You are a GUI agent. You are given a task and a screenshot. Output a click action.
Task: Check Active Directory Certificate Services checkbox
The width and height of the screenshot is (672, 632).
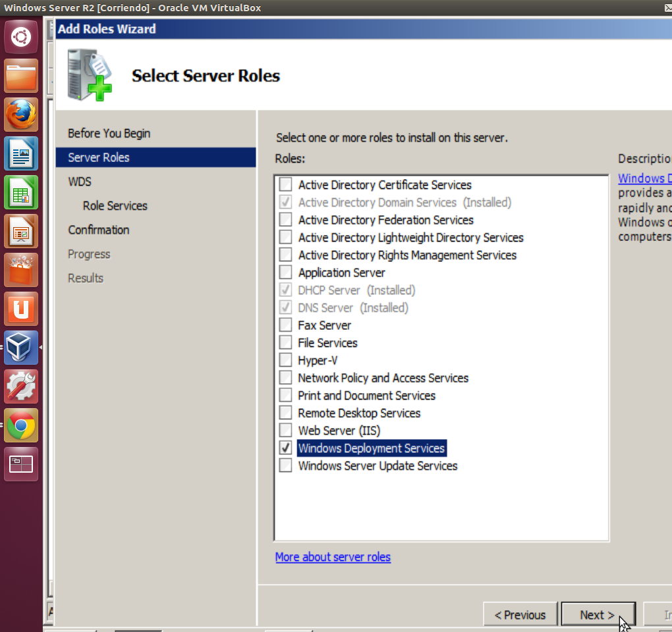(x=285, y=184)
